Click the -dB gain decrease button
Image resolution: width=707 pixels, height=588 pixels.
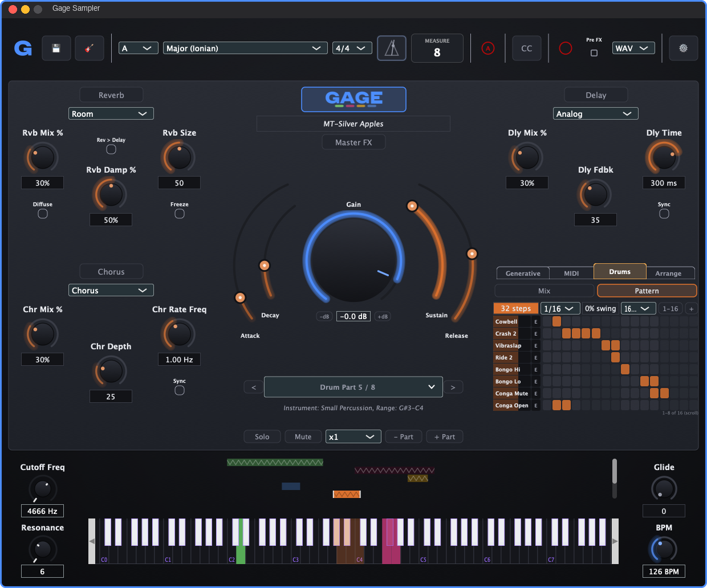click(x=324, y=316)
